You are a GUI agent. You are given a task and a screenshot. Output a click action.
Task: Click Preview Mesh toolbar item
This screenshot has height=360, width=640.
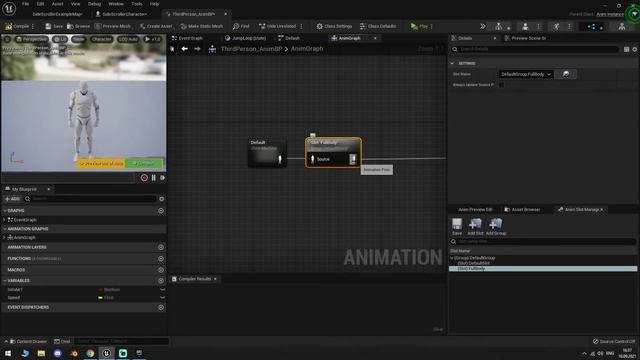pyautogui.click(x=113, y=26)
